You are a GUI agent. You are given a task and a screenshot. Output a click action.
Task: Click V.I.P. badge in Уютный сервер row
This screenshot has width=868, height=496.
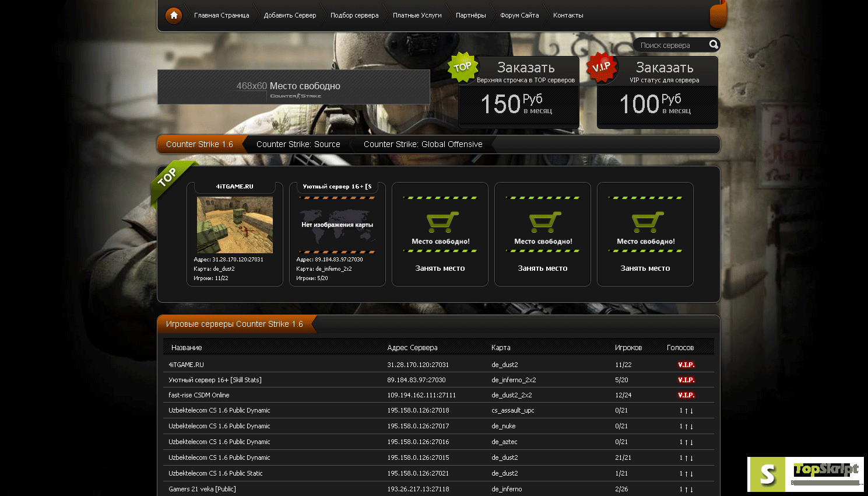pyautogui.click(x=686, y=380)
